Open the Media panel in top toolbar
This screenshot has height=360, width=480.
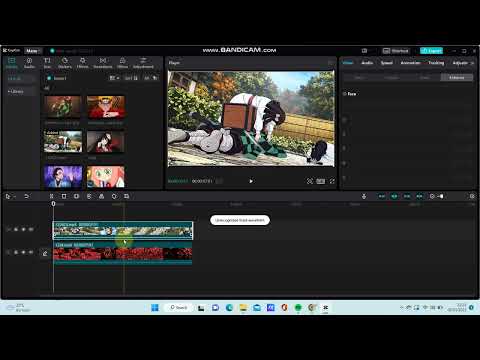coord(12,62)
